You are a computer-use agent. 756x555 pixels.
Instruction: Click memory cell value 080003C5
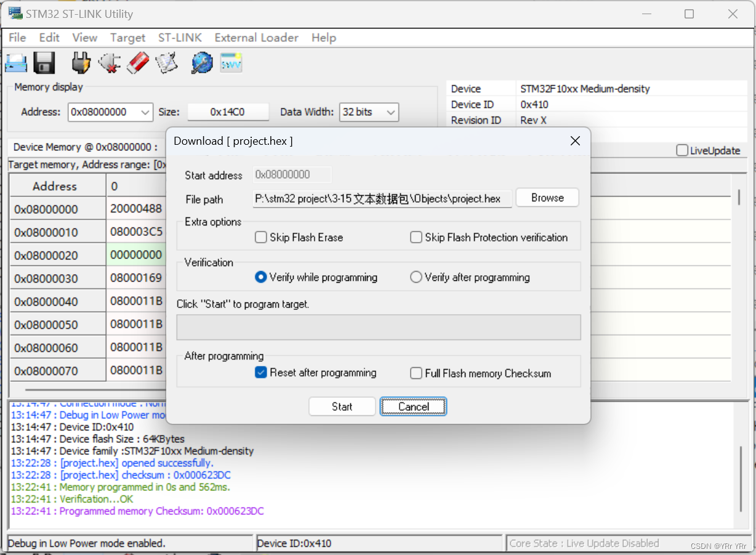coord(136,232)
